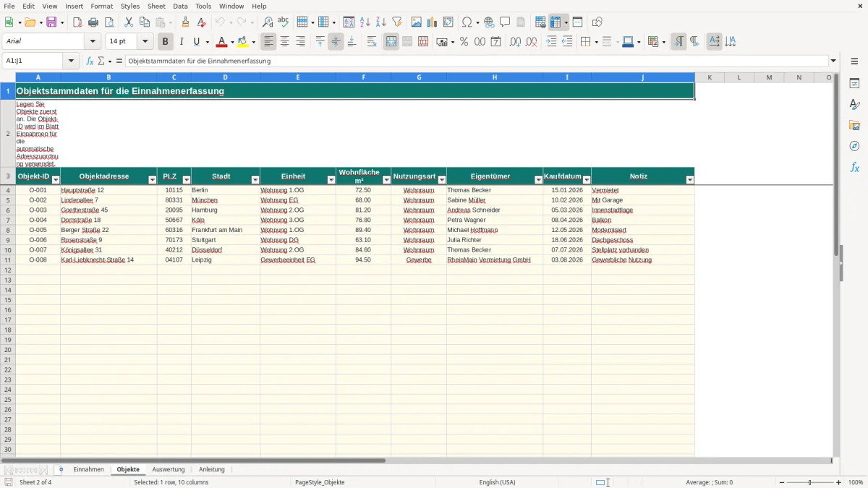Open the Font Size dropdown
This screenshot has height=488, width=868.
point(145,42)
